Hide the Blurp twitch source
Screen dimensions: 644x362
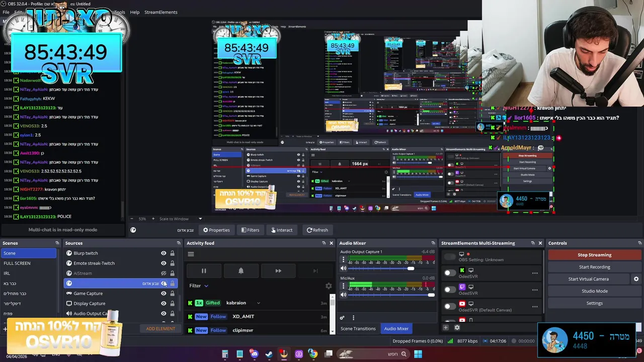(164, 253)
